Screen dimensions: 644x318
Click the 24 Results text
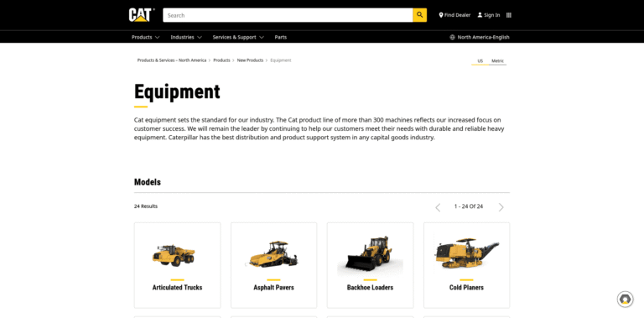pyautogui.click(x=146, y=206)
